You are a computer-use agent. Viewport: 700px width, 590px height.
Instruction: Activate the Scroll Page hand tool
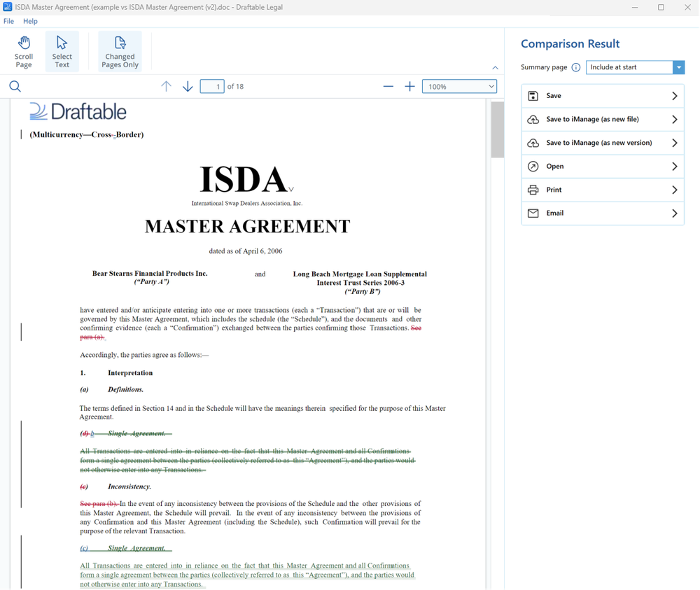(24, 52)
